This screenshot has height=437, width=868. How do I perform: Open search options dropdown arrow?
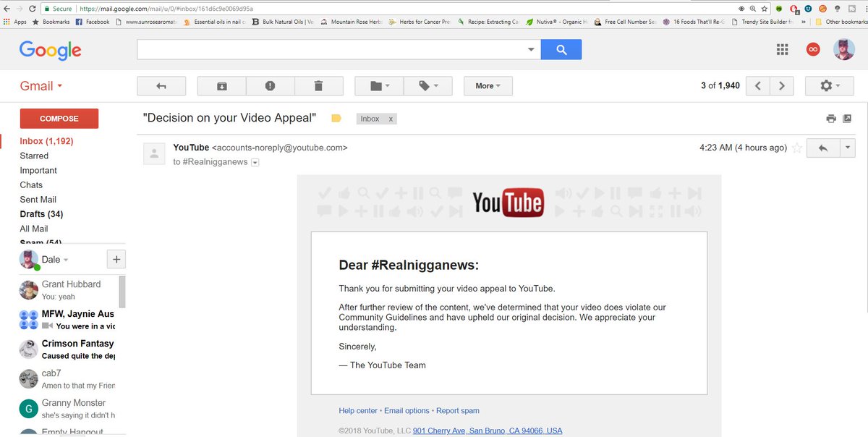(531, 50)
